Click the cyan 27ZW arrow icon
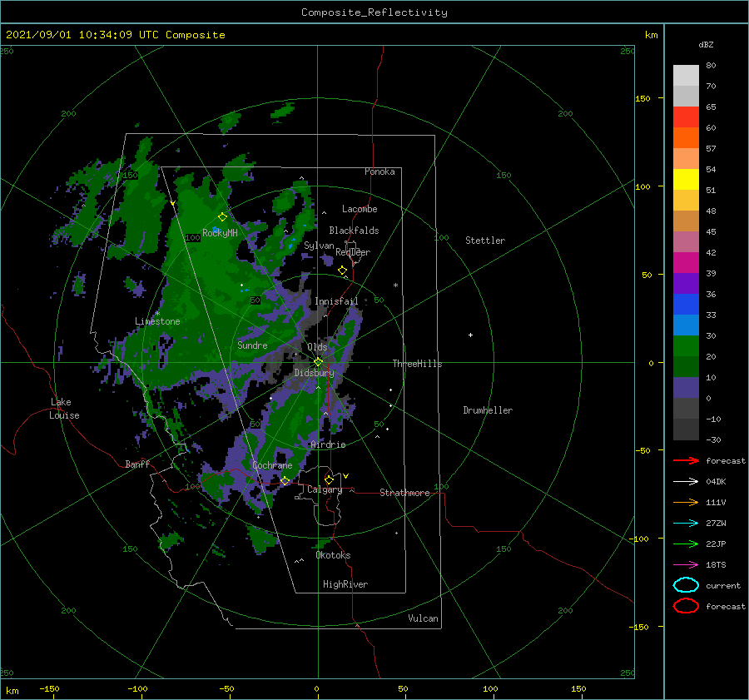Image resolution: width=749 pixels, height=700 pixels. pos(686,524)
